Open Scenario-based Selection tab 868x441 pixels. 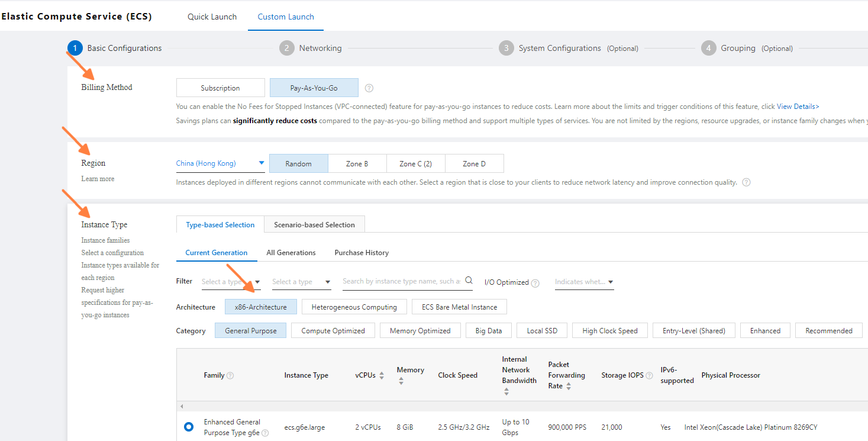314,225
